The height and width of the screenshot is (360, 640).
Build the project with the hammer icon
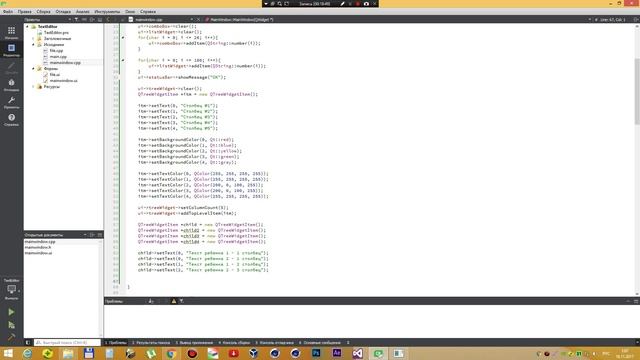point(11,338)
